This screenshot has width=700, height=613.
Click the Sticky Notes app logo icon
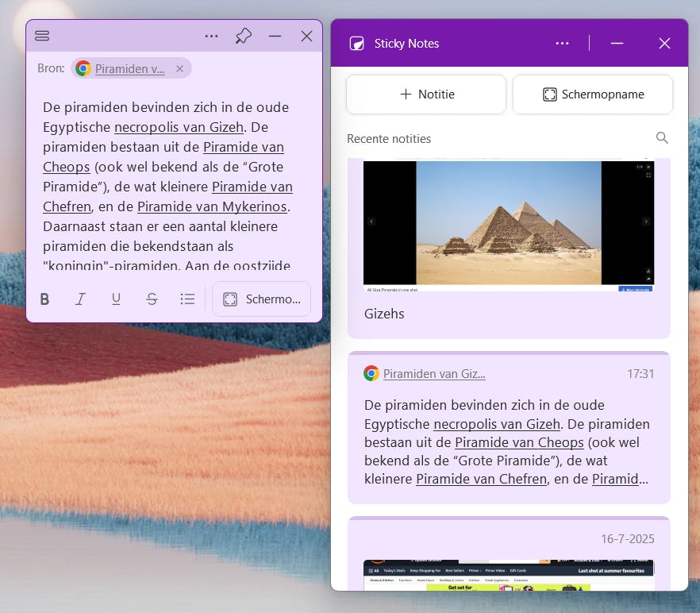pyautogui.click(x=356, y=44)
